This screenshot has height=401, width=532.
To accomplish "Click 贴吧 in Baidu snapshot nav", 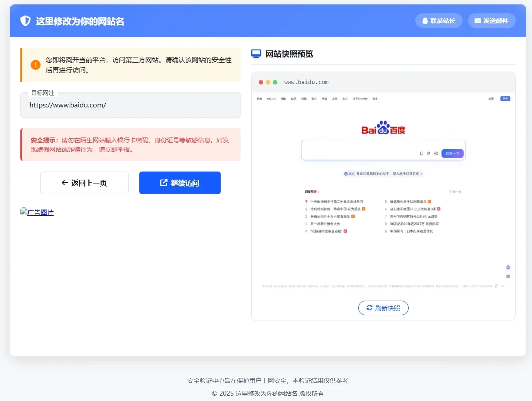I will pyautogui.click(x=294, y=99).
